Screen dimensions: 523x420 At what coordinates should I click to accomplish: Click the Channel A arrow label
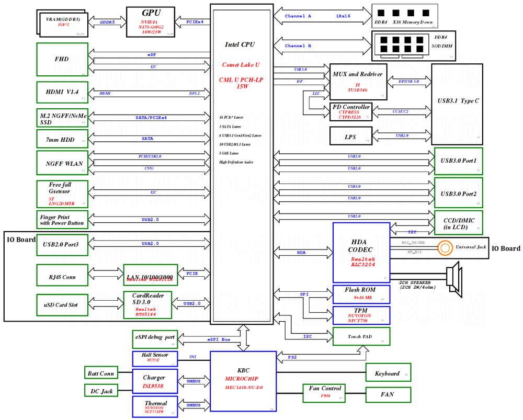298,16
